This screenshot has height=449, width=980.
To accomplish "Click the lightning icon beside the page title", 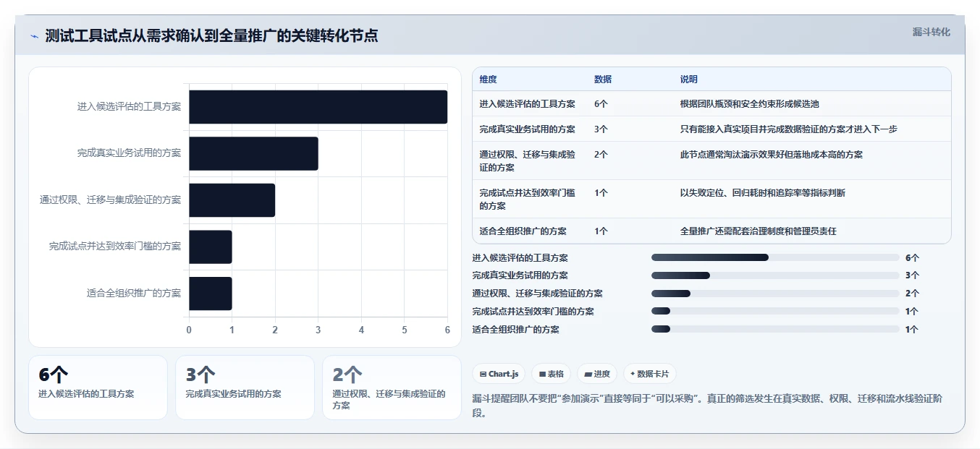I will tap(34, 36).
